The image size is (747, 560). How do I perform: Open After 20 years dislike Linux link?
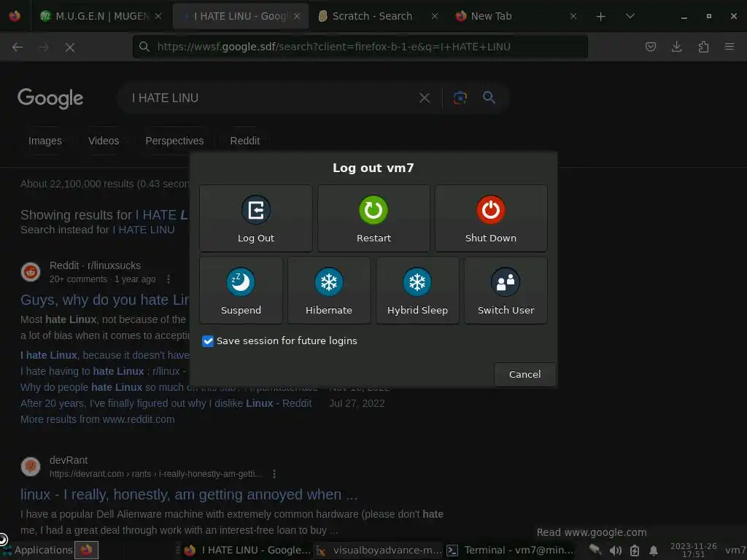(166, 403)
